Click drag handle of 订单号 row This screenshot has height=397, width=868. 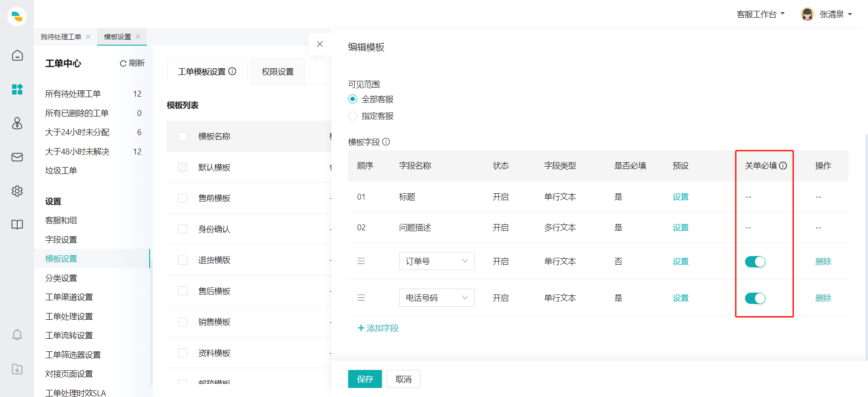(361, 261)
